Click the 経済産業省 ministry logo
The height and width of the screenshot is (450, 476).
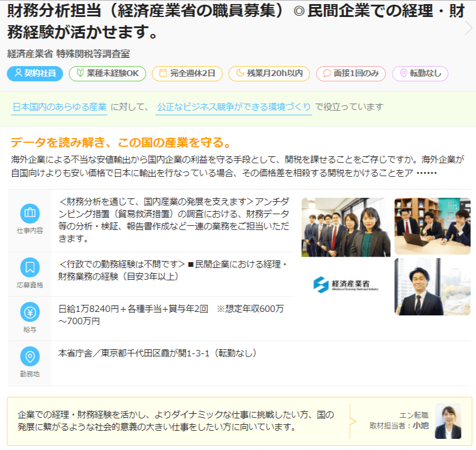(x=346, y=285)
